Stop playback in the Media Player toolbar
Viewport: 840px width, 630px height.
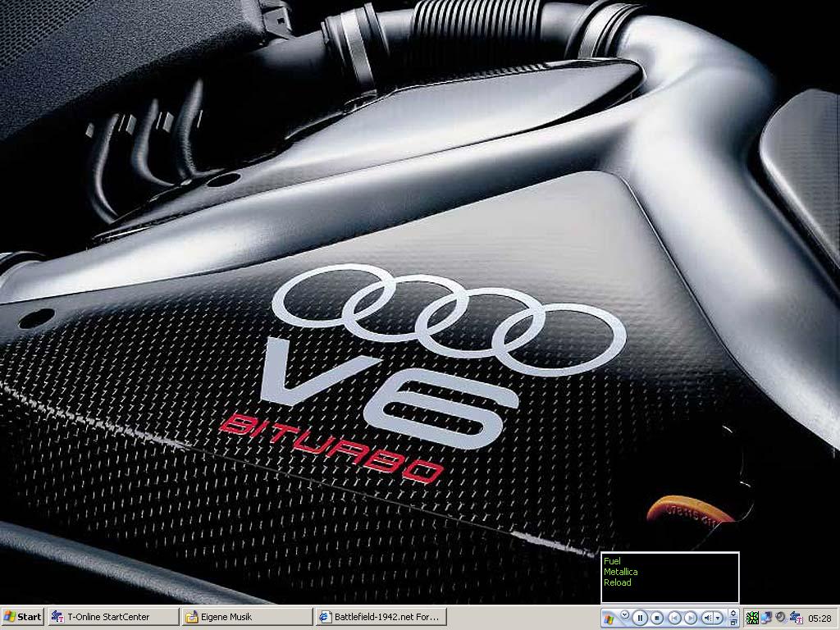[x=657, y=619]
